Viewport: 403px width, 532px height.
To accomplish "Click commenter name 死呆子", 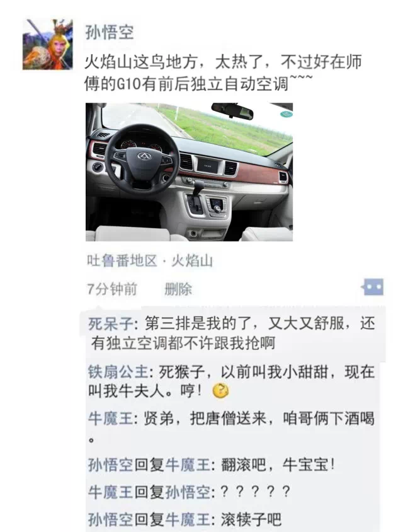I will pyautogui.click(x=110, y=324).
